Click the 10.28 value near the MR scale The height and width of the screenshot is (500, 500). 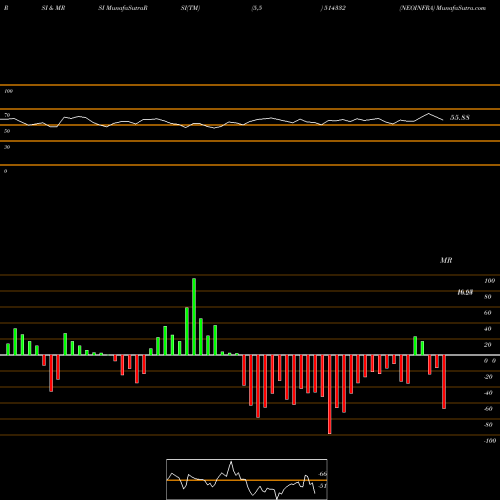coord(465,292)
